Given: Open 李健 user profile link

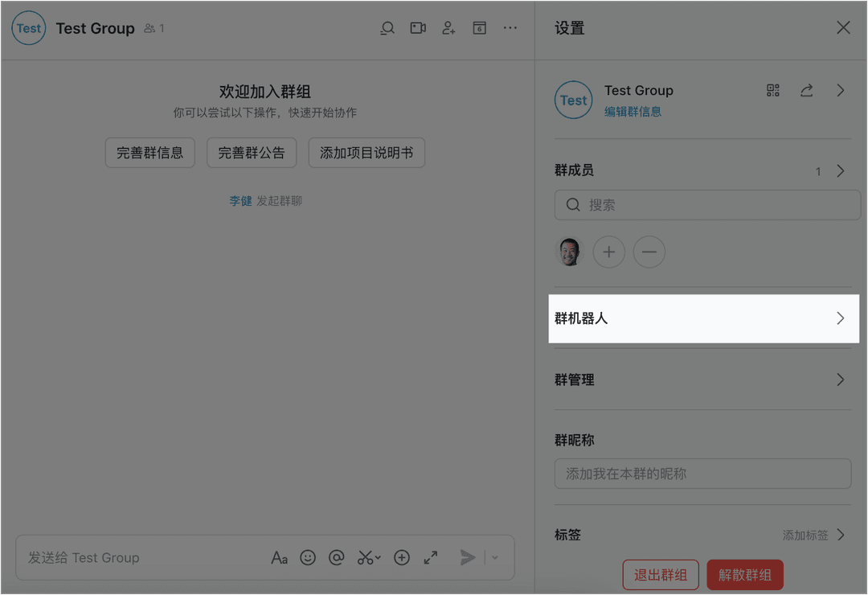Looking at the screenshot, I should 241,200.
